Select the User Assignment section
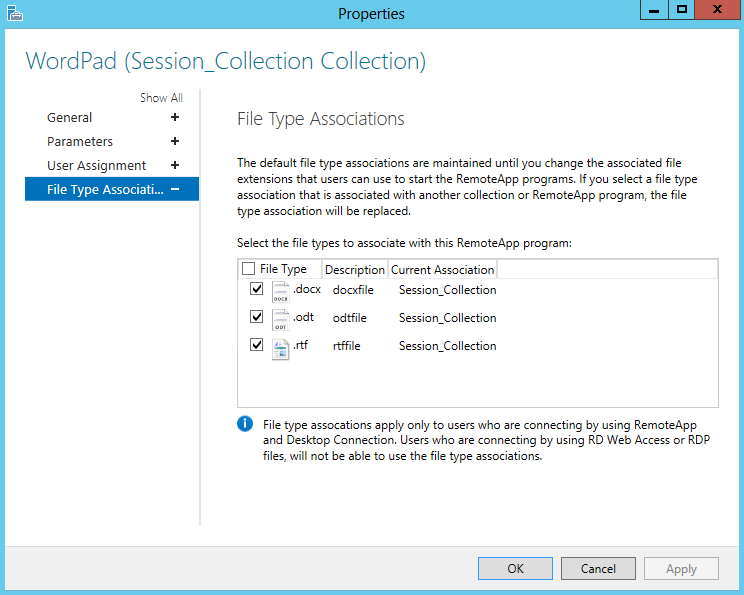This screenshot has width=744, height=595. [96, 166]
